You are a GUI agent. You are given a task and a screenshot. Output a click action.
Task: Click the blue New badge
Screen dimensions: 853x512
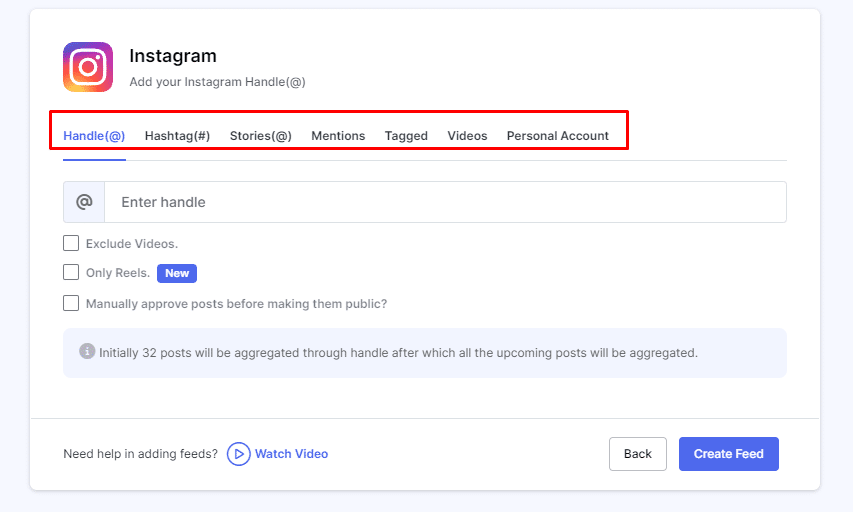point(177,273)
